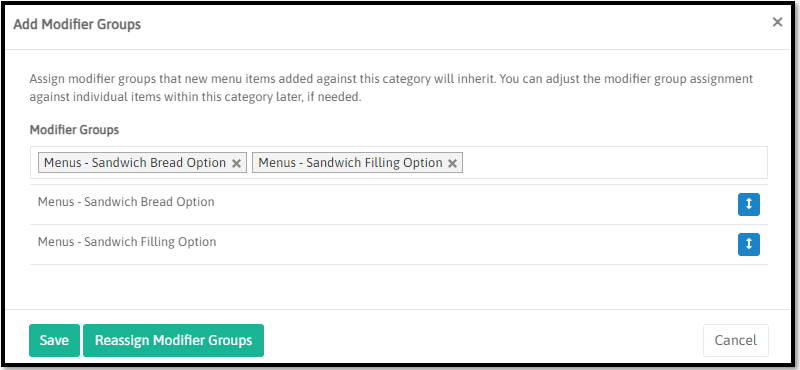
Task: Click Reassign Modifier Groups button
Action: (x=173, y=340)
